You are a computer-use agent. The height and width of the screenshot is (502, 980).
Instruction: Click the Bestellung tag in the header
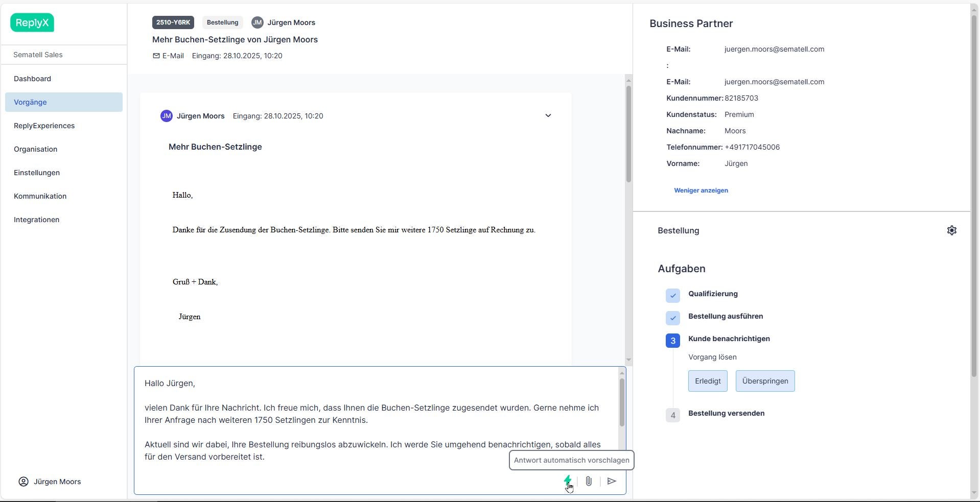tap(223, 22)
